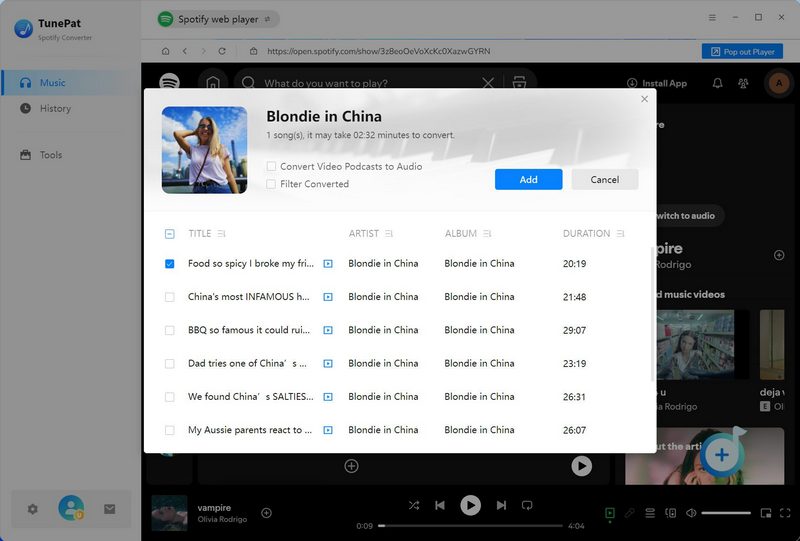Click the blue floating add-to-list button
800x541 pixels.
[721, 454]
